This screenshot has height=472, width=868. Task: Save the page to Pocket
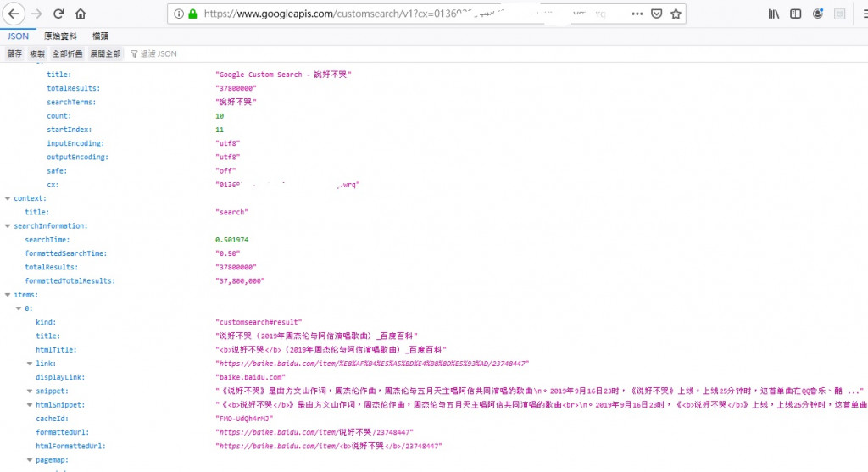click(x=657, y=14)
